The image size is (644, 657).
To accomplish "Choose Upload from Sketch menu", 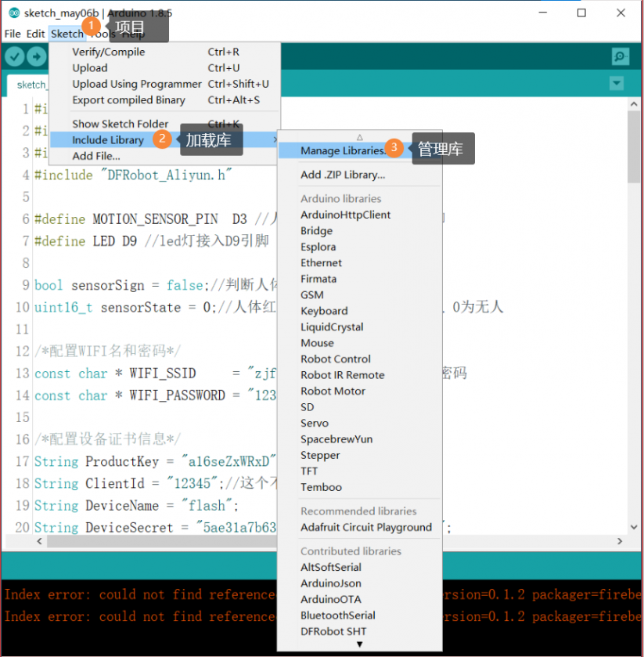I will tap(165, 68).
